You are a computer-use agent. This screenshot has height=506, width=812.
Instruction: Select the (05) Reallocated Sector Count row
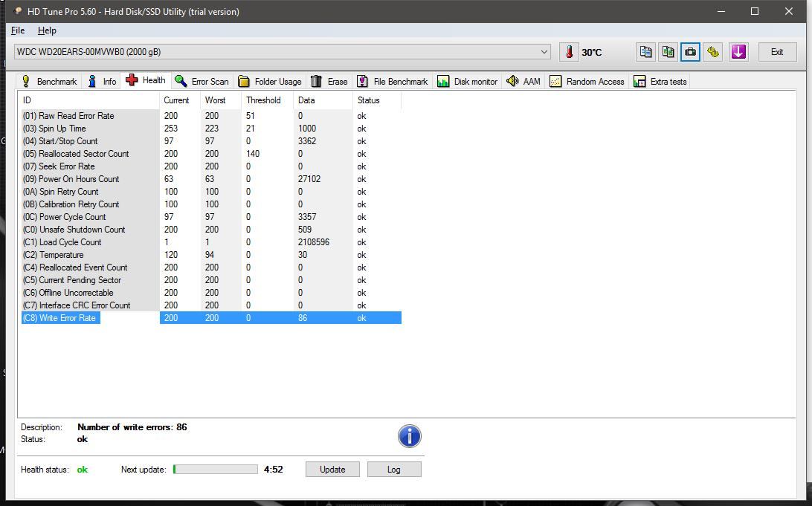tap(211, 154)
